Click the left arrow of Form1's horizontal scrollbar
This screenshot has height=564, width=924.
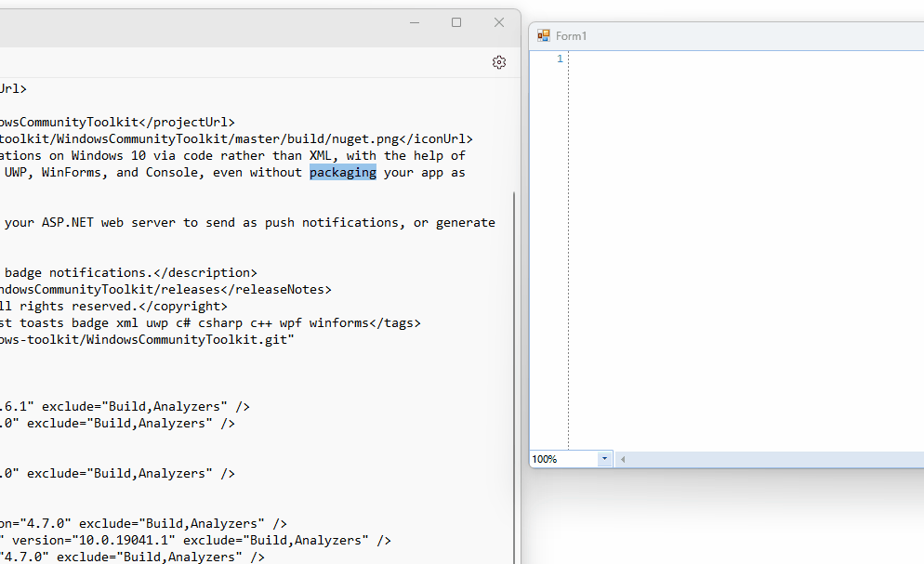coord(621,458)
